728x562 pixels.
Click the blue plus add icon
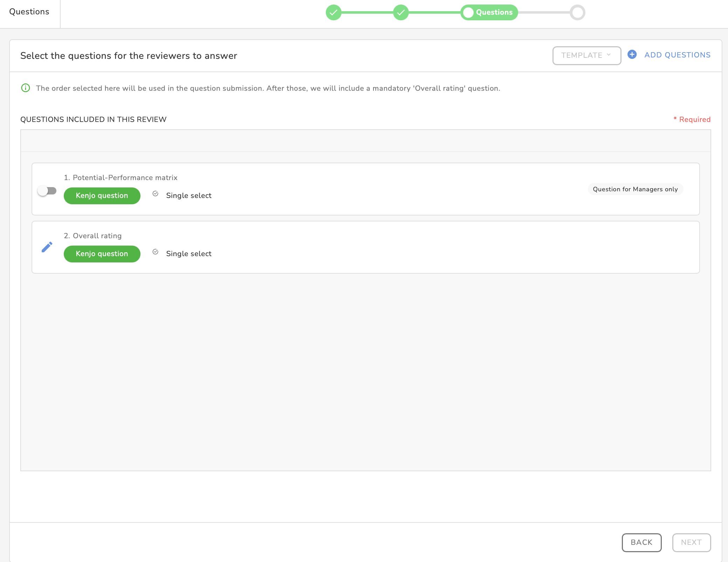(632, 55)
